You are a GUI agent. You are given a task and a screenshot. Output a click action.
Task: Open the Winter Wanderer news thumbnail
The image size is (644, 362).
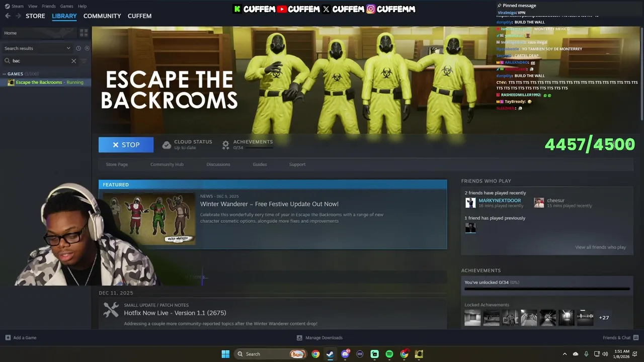[x=149, y=219]
